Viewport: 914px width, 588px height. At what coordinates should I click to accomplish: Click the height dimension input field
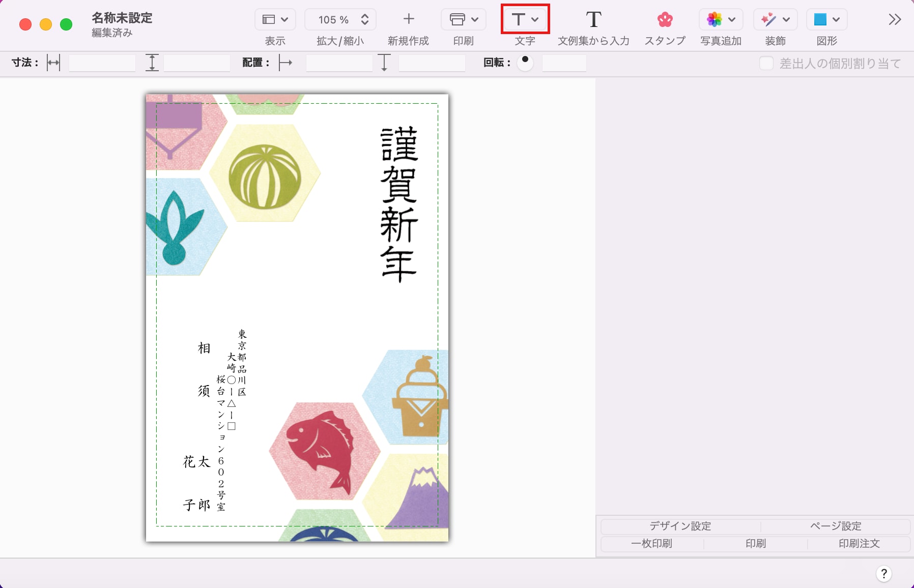tap(197, 63)
